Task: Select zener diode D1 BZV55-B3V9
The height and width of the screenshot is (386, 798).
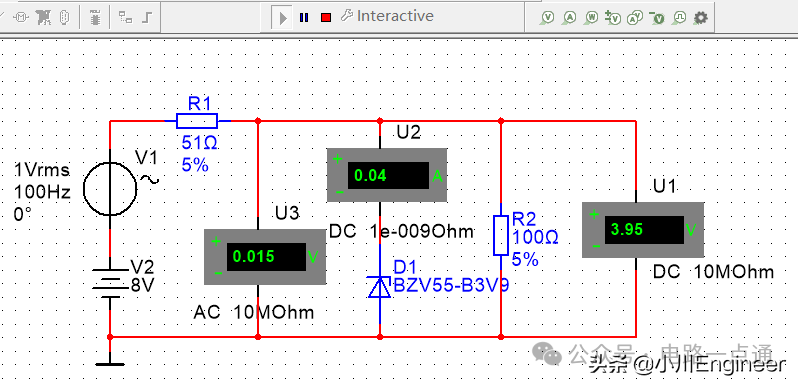Action: pos(380,287)
